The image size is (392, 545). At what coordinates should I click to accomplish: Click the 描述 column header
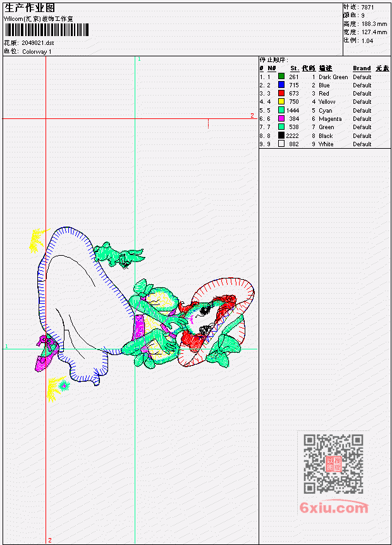pyautogui.click(x=326, y=68)
